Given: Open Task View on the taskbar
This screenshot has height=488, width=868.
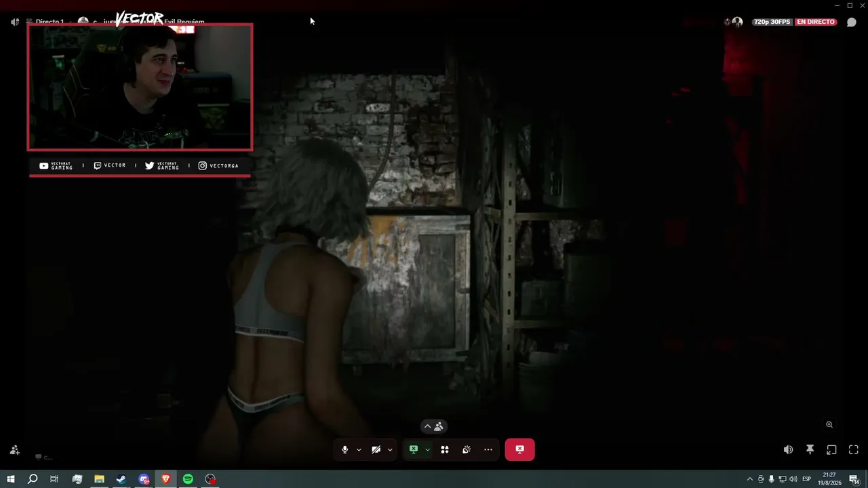Looking at the screenshot, I should (x=54, y=479).
